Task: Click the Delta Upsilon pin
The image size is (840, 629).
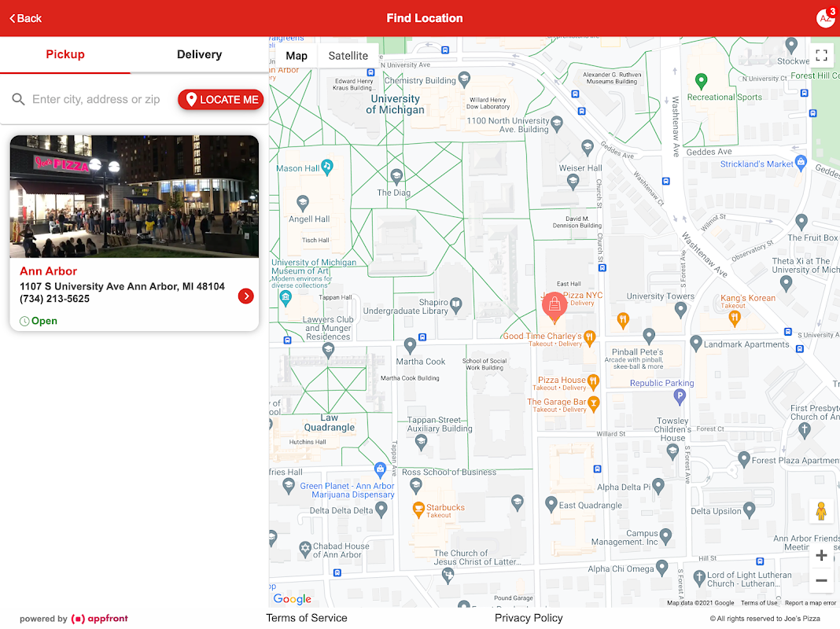Action: pos(749,509)
